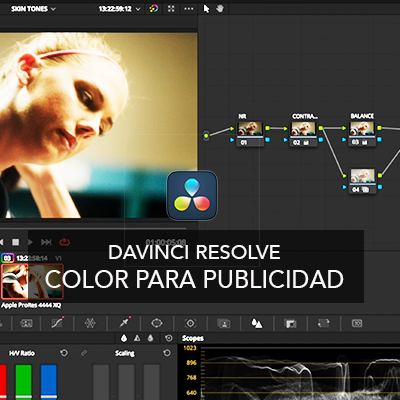The width and height of the screenshot is (400, 400).
Task: Open the Magic Mask palette
Action: [224, 323]
